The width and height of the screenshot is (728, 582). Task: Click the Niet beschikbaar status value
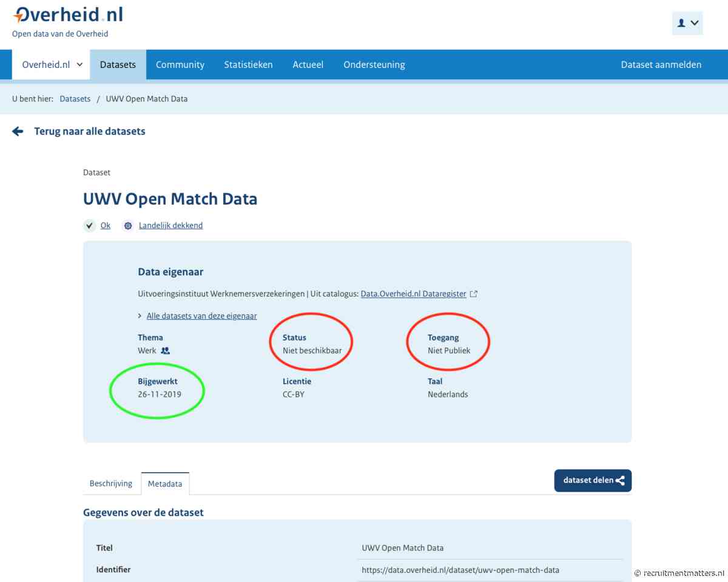(312, 351)
